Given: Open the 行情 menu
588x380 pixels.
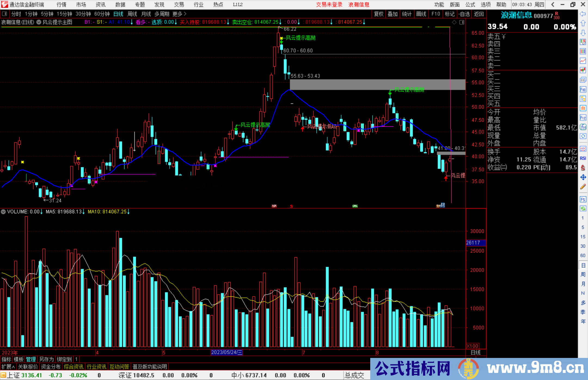Looking at the screenshot, I should pos(62,5).
